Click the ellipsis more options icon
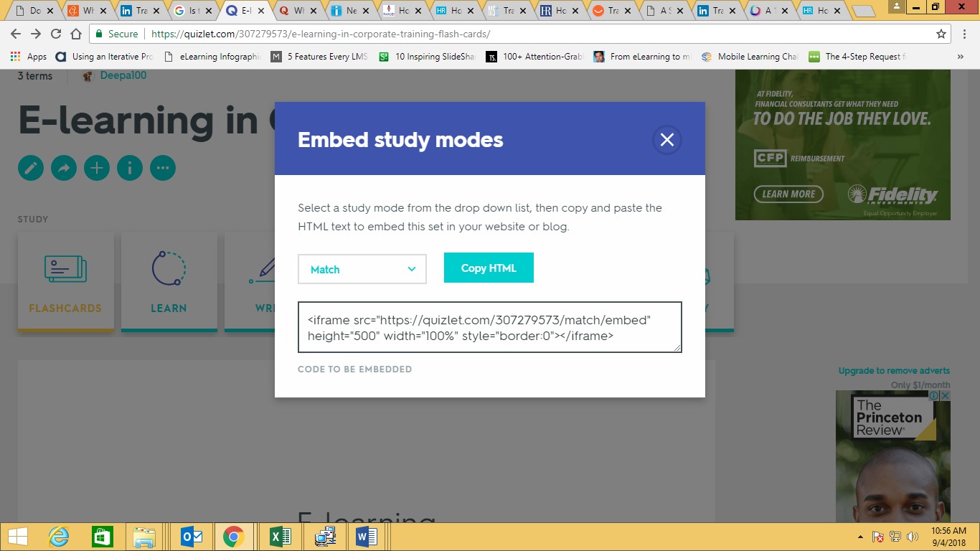980x551 pixels. pyautogui.click(x=163, y=167)
